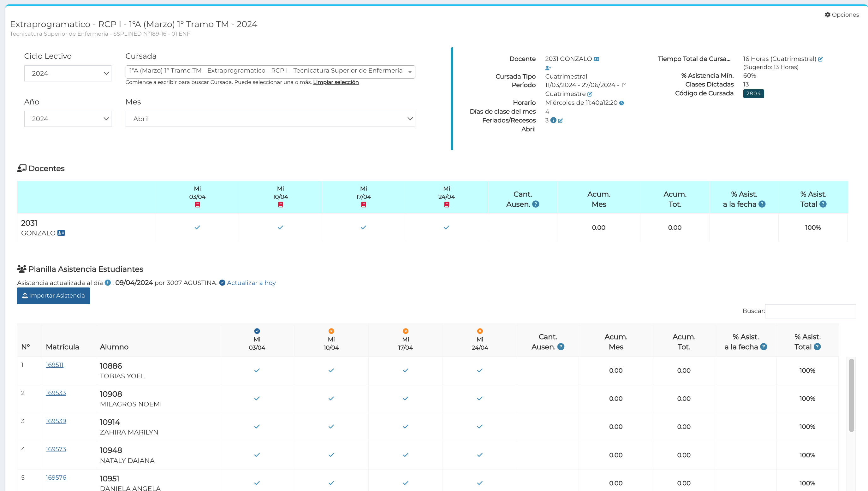The height and width of the screenshot is (491, 868).
Task: Click the clock icon beside Horario
Action: (x=621, y=103)
